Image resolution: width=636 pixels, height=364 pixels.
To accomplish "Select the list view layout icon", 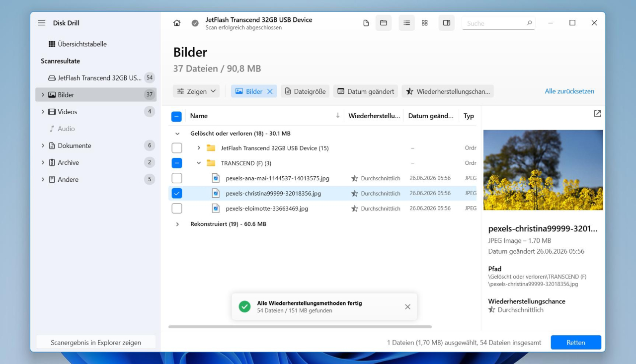I will pyautogui.click(x=406, y=23).
